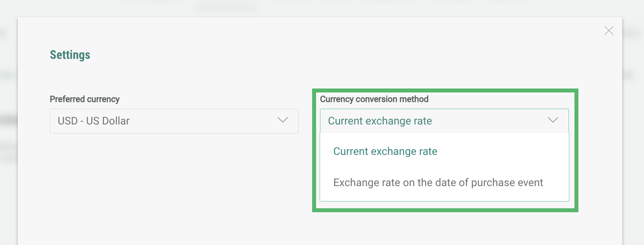Choose Current exchange rate from the list

pyautogui.click(x=385, y=151)
